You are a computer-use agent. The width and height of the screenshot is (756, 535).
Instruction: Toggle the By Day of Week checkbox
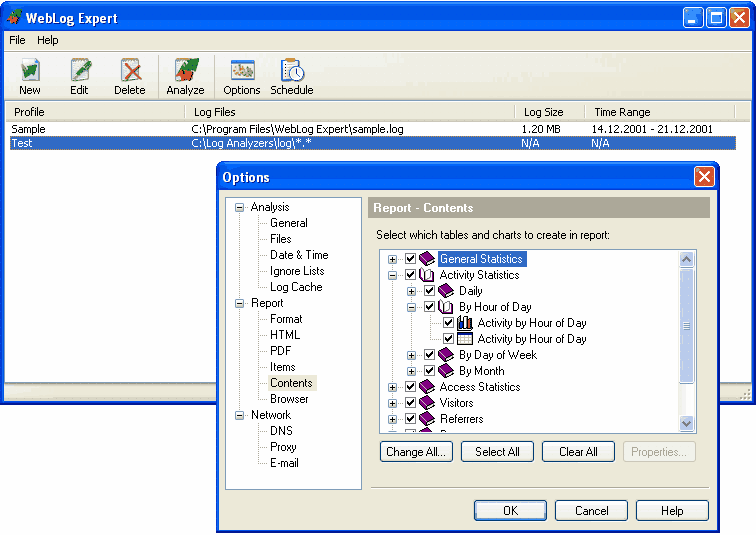pos(430,355)
